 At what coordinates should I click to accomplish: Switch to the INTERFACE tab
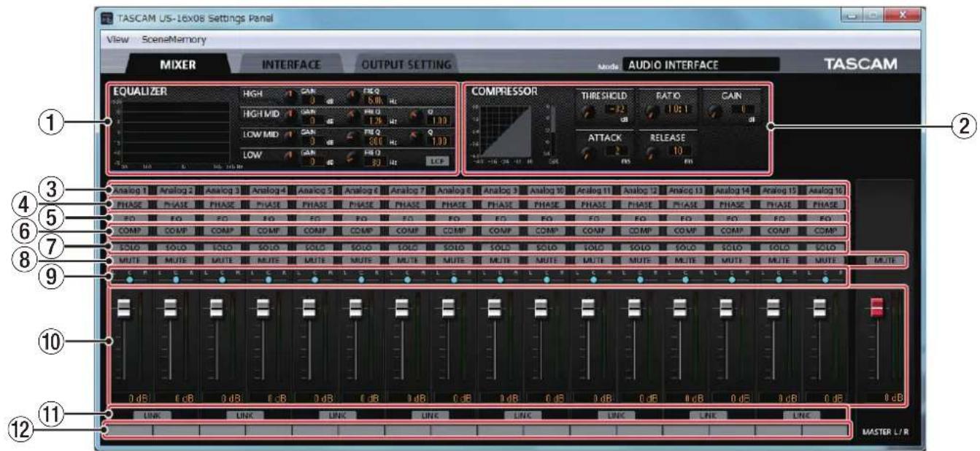pos(291,64)
